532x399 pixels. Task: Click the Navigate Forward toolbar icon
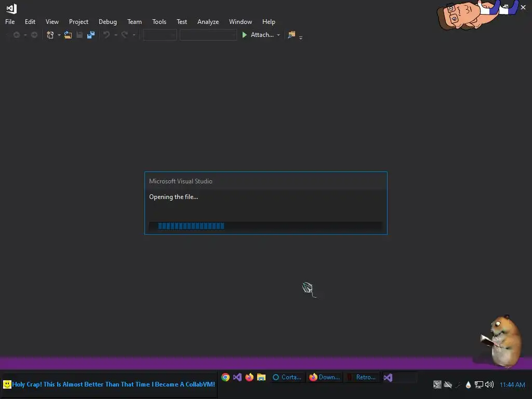[34, 35]
